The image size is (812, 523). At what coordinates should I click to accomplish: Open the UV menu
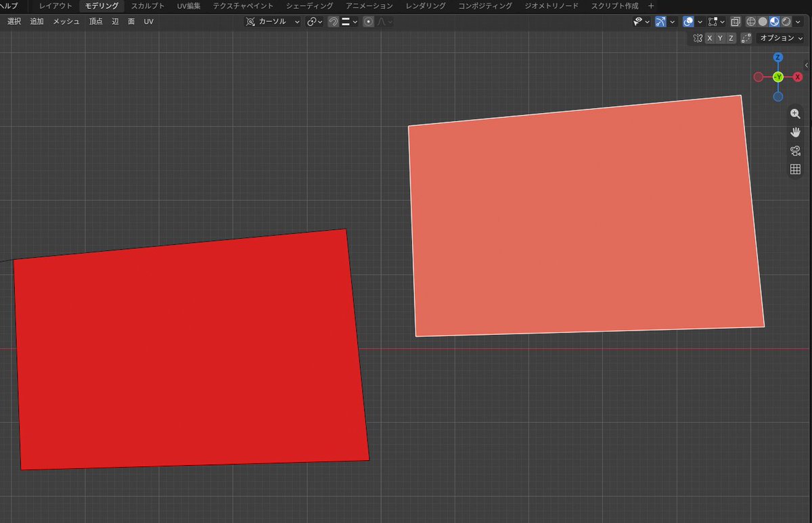click(148, 22)
